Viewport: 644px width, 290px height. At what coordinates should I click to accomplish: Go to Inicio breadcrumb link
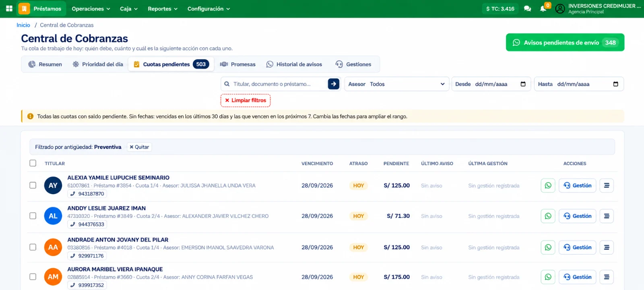point(23,25)
